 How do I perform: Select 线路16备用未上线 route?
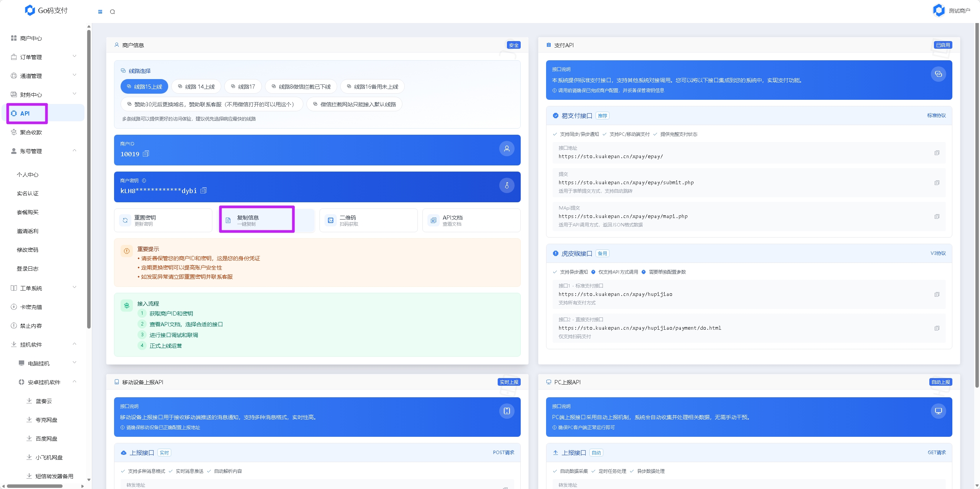click(x=372, y=87)
